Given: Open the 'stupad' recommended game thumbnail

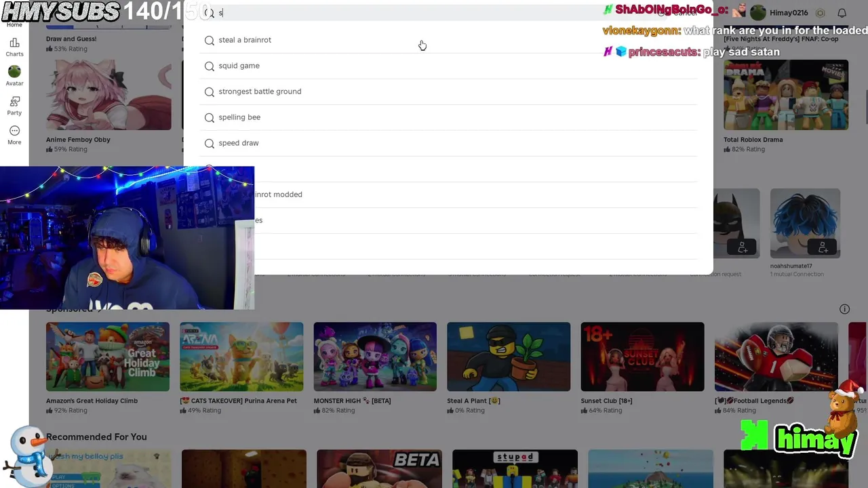Looking at the screenshot, I should pyautogui.click(x=515, y=469).
